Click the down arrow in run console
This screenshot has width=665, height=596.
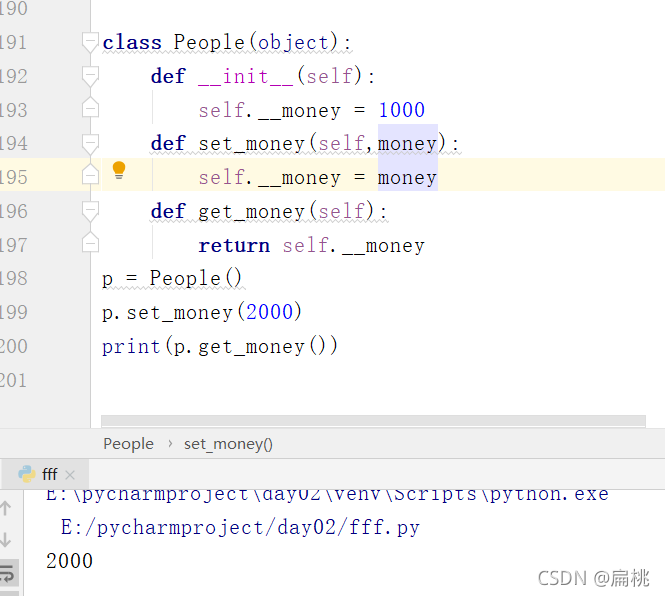click(6, 540)
